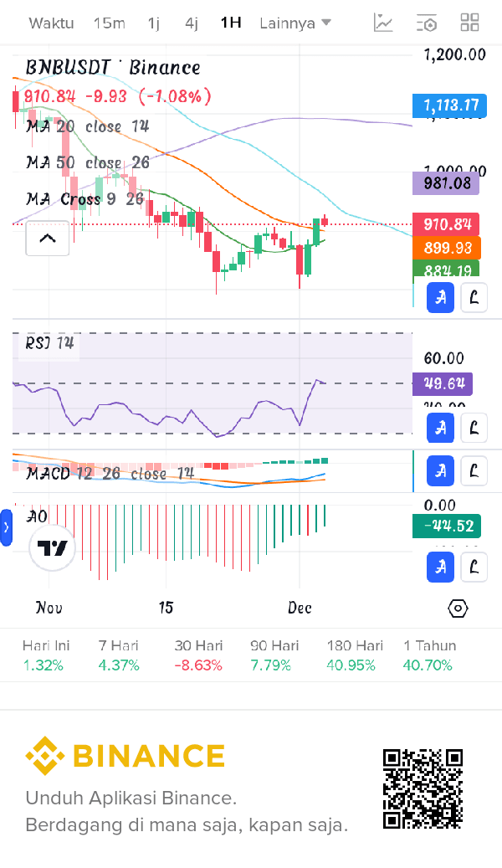
Task: Click the MA 50 close 26 legend
Action: tap(88, 162)
